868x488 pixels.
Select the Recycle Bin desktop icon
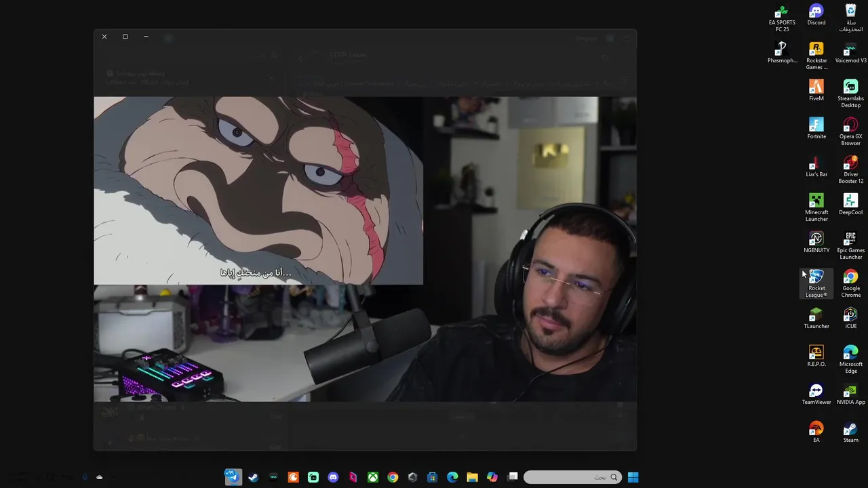point(851,18)
